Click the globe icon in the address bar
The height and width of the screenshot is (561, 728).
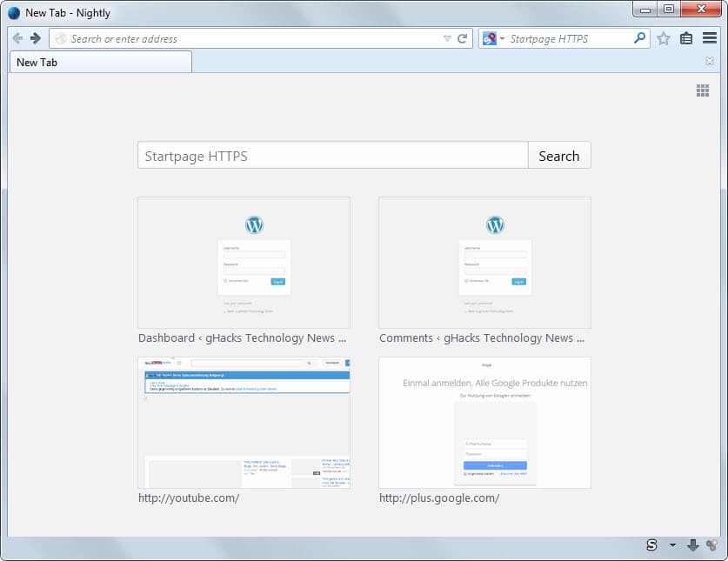pyautogui.click(x=61, y=38)
